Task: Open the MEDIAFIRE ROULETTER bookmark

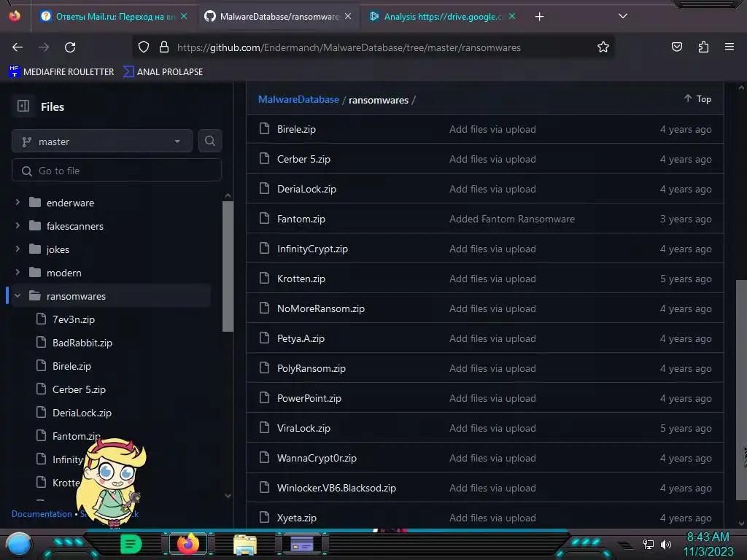Action: (61, 72)
